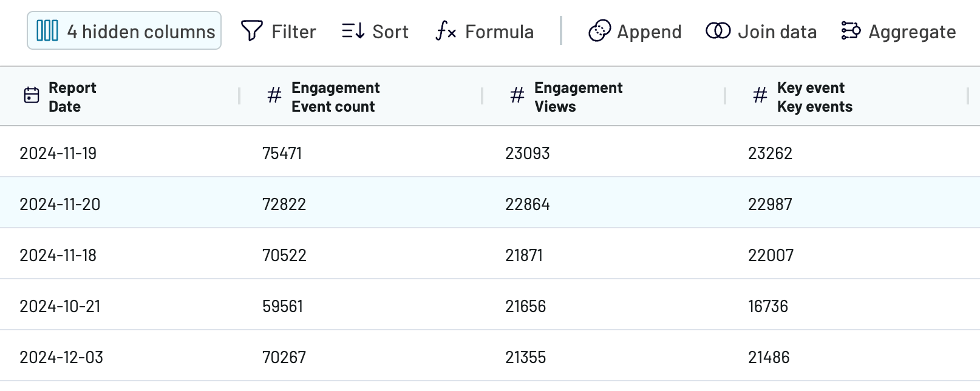Select the Engagement Views column header
The height and width of the screenshot is (391, 980).
pos(578,97)
